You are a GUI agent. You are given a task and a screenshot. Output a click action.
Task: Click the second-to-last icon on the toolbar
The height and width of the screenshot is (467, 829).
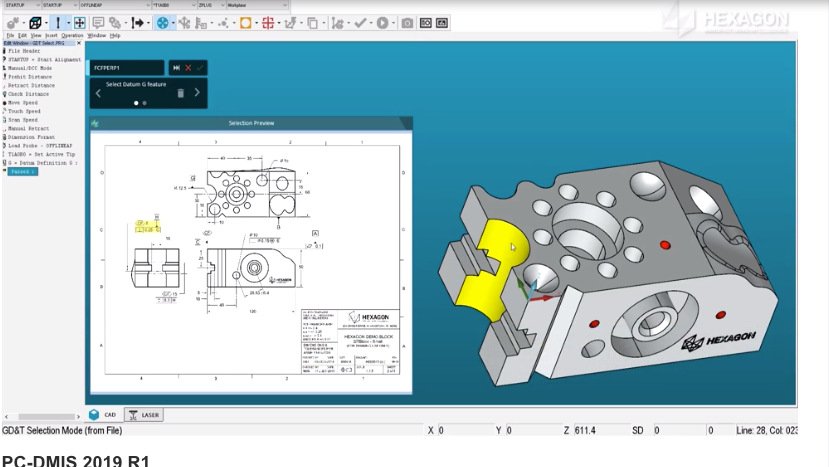(426, 23)
